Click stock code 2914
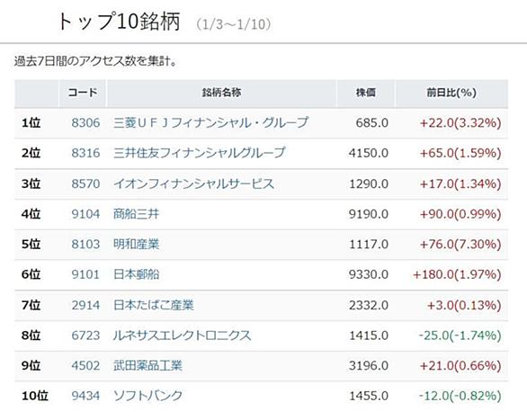 click(x=85, y=305)
